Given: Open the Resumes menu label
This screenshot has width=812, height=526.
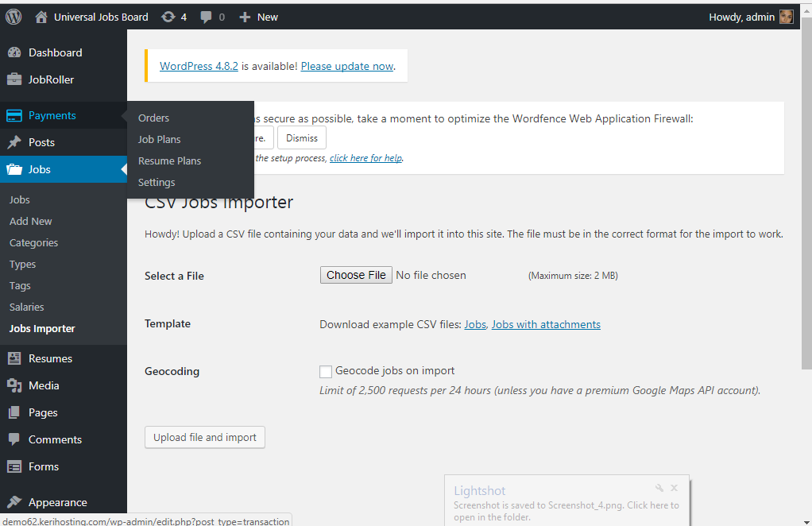Looking at the screenshot, I should [x=50, y=358].
